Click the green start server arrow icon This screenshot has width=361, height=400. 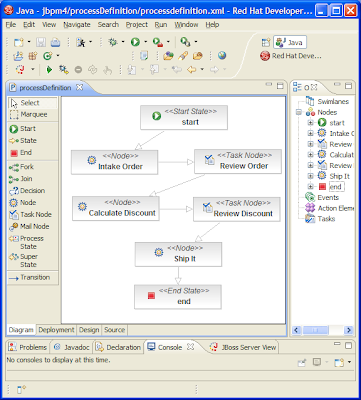(49, 70)
